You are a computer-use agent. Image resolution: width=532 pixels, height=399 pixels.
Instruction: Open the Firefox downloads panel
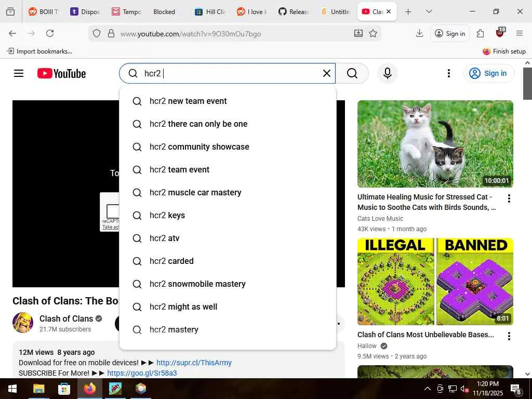click(419, 33)
